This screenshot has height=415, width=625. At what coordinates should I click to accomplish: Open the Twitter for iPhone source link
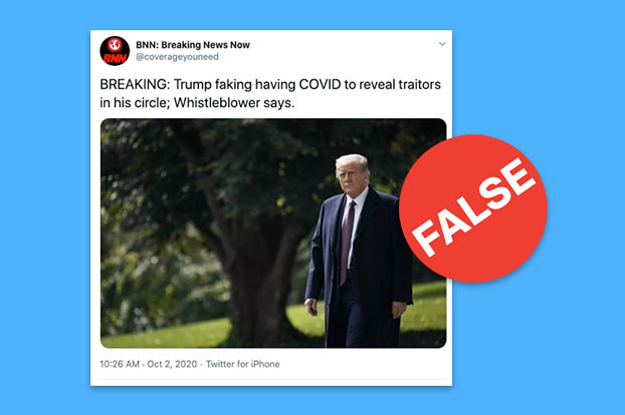coord(243,364)
